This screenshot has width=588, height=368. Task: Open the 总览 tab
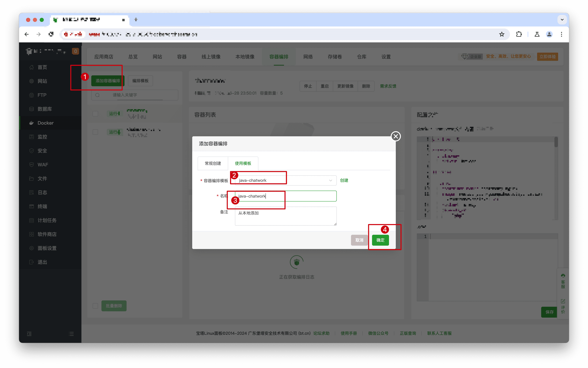[x=133, y=57]
